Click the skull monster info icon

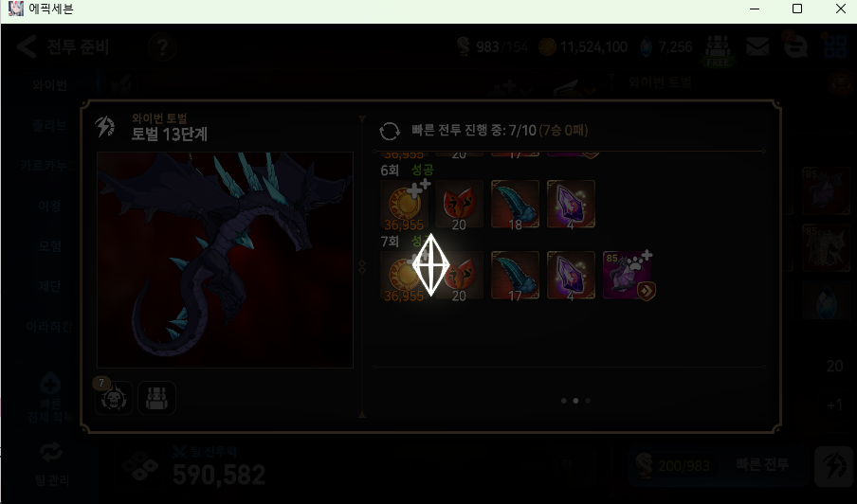click(x=114, y=398)
